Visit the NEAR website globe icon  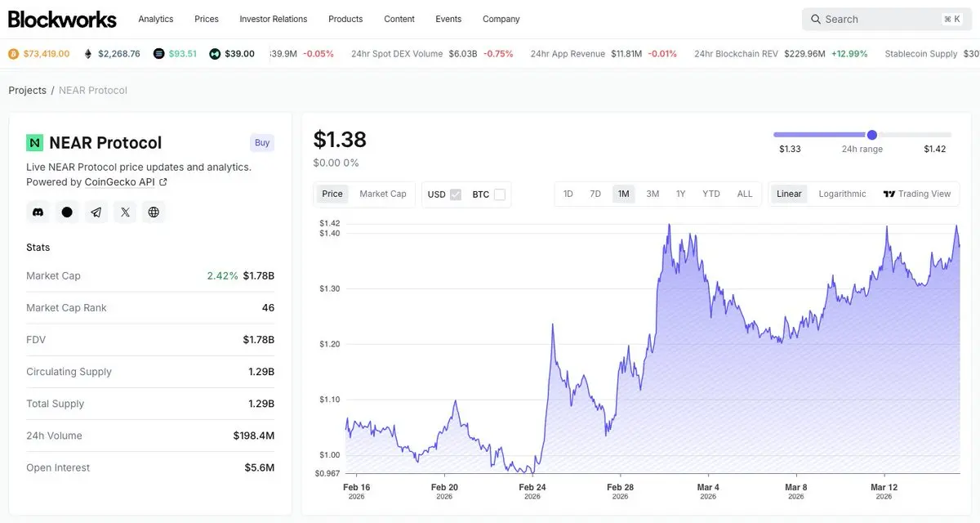coord(154,212)
